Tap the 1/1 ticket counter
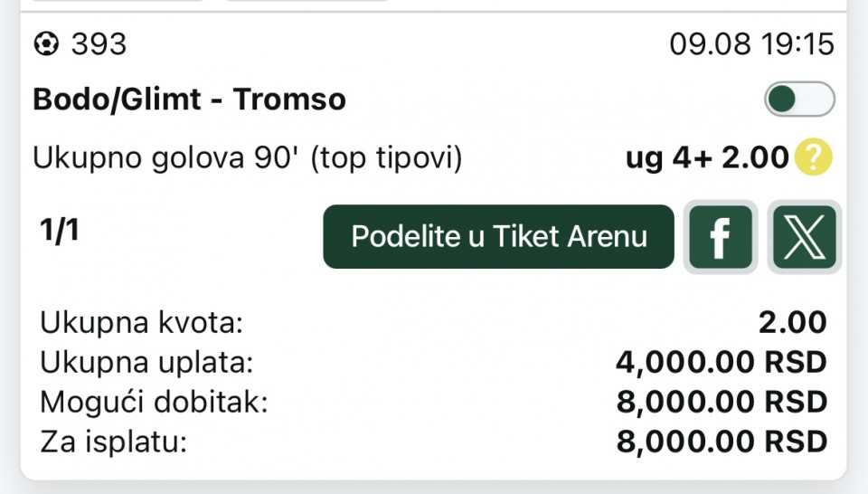This screenshot has height=494, width=868. click(x=60, y=230)
